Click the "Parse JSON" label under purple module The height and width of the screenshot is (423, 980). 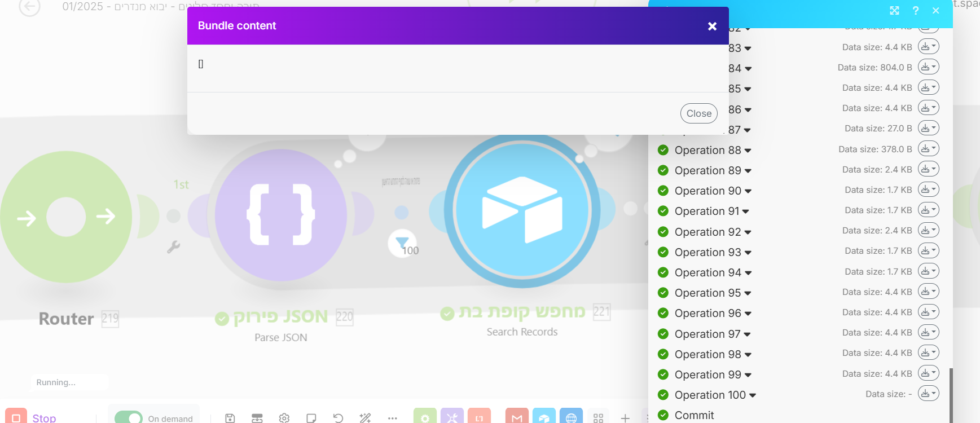[280, 337]
